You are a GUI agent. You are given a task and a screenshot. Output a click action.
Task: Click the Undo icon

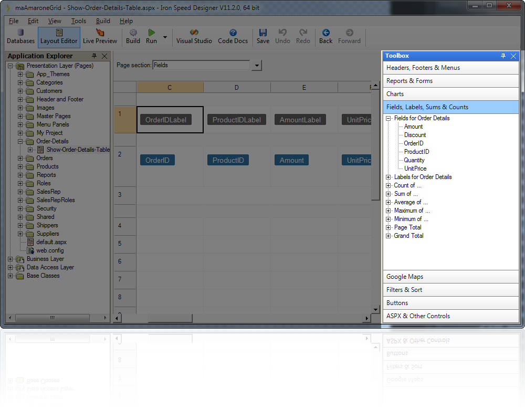pyautogui.click(x=283, y=37)
